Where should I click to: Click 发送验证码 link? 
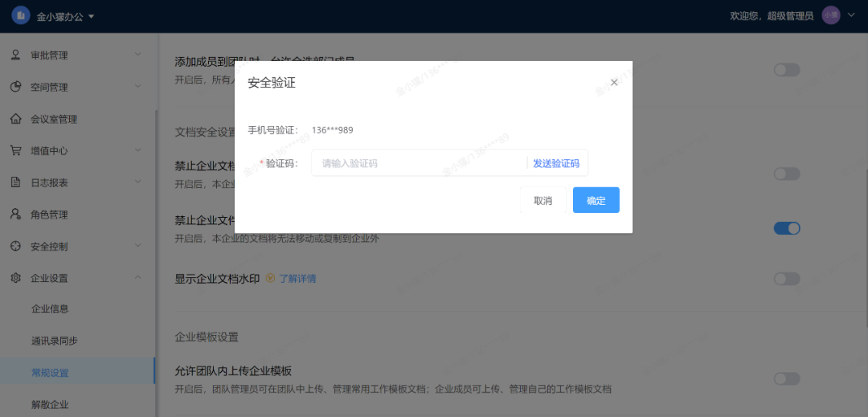[556, 163]
